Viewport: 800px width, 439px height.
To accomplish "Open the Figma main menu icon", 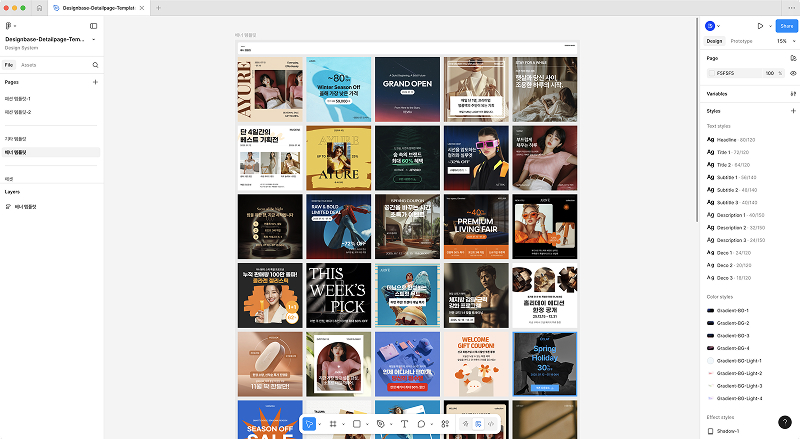I will [8, 26].
